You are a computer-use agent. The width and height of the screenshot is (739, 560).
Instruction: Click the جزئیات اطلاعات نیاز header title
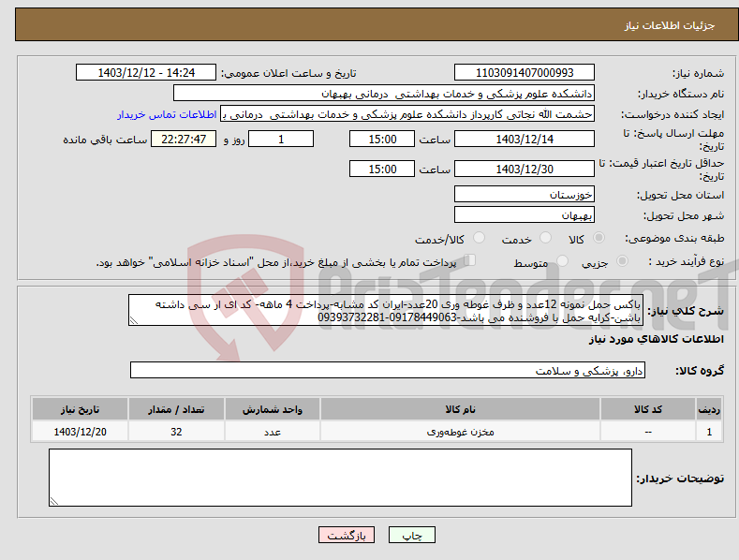[670, 25]
